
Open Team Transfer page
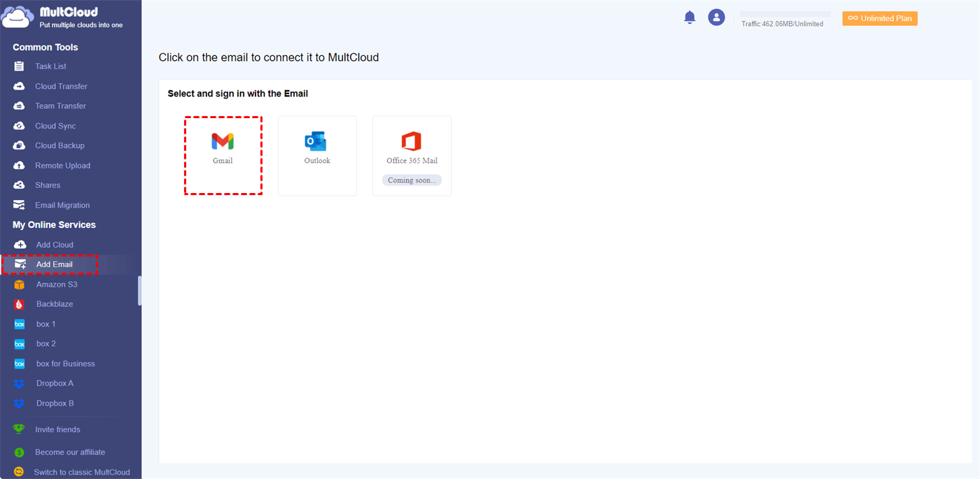point(61,106)
